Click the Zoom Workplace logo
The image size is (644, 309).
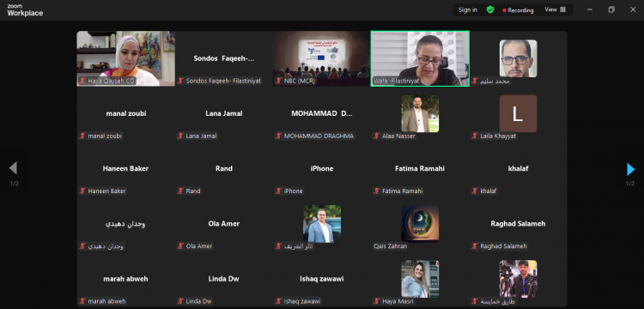click(x=25, y=10)
